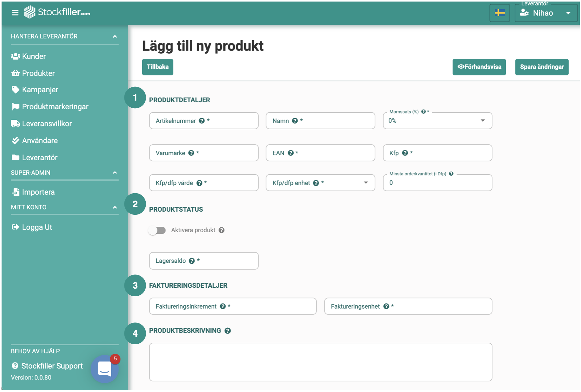Click help icon next to Artikelnummer
Viewport: 581px width, 392px height.
(202, 121)
